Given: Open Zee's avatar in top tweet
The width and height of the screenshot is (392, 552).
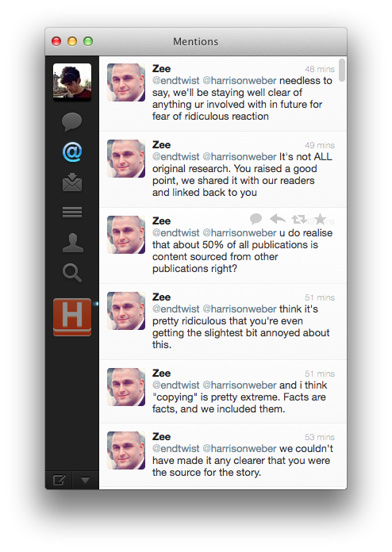Looking at the screenshot, I should (x=126, y=82).
